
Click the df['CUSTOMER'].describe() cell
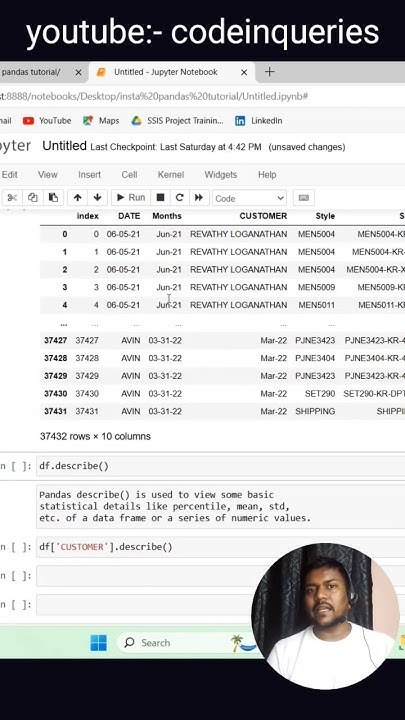click(220, 547)
